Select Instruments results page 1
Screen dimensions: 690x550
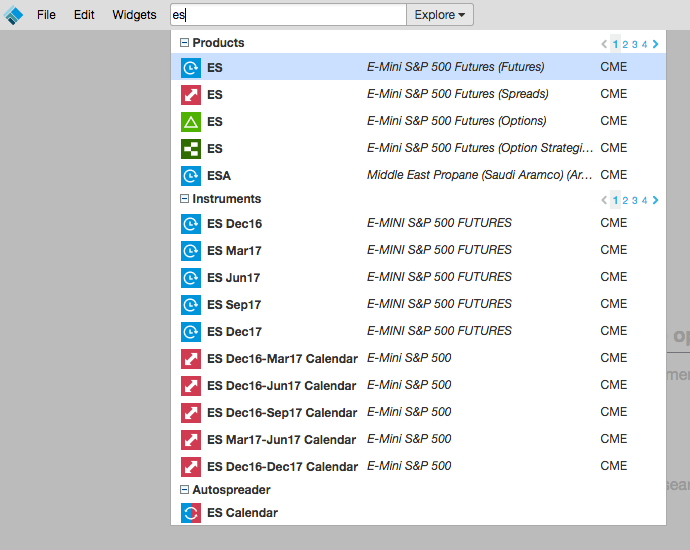click(615, 200)
